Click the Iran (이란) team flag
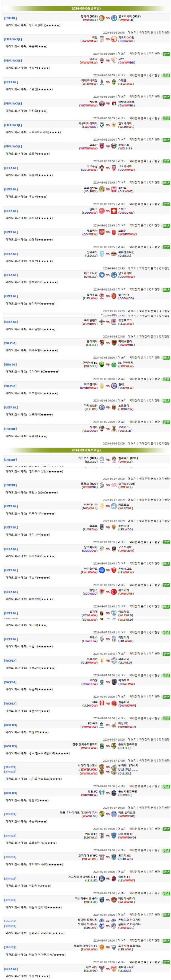The height and width of the screenshot is (980, 171). [102, 39]
